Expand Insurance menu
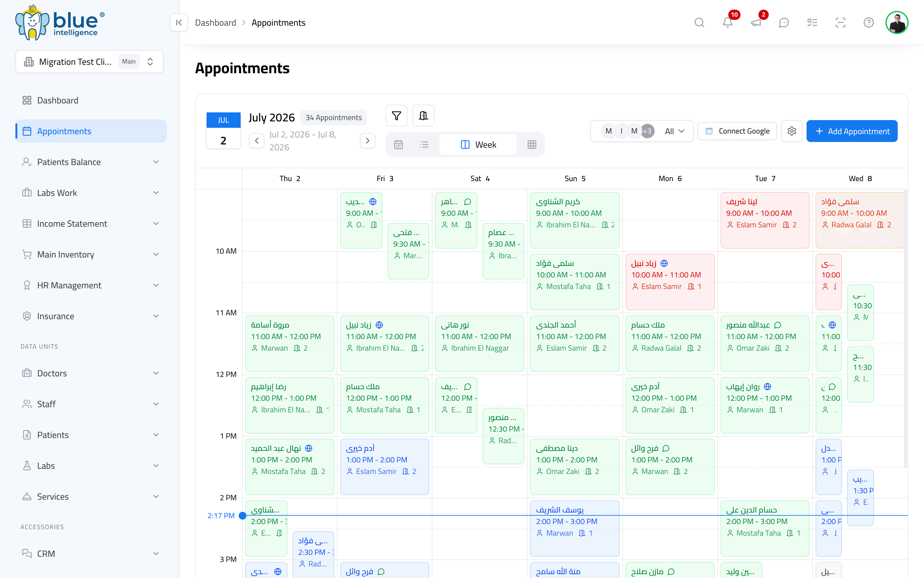The height and width of the screenshot is (578, 924). 91,316
